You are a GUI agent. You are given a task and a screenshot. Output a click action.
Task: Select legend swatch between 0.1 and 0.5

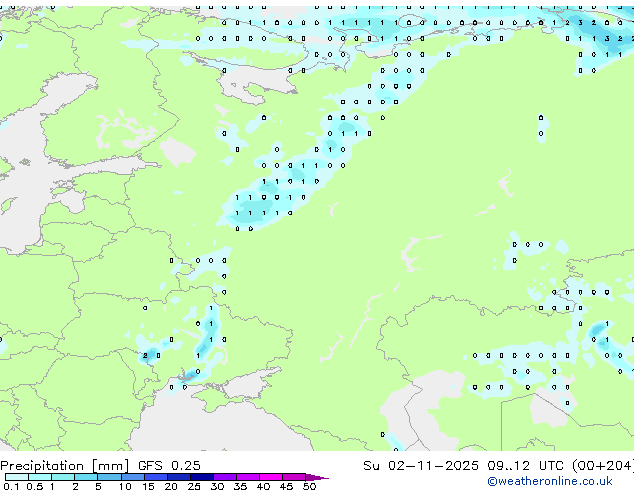(17, 477)
